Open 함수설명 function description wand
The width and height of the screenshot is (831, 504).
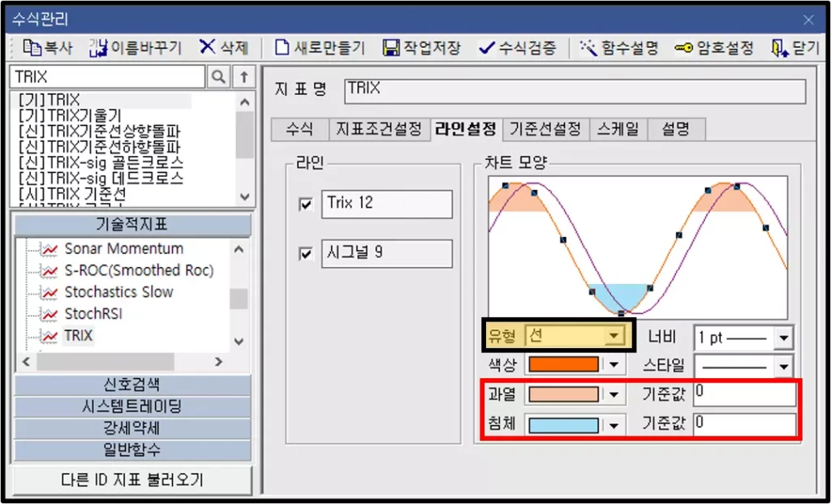point(588,48)
